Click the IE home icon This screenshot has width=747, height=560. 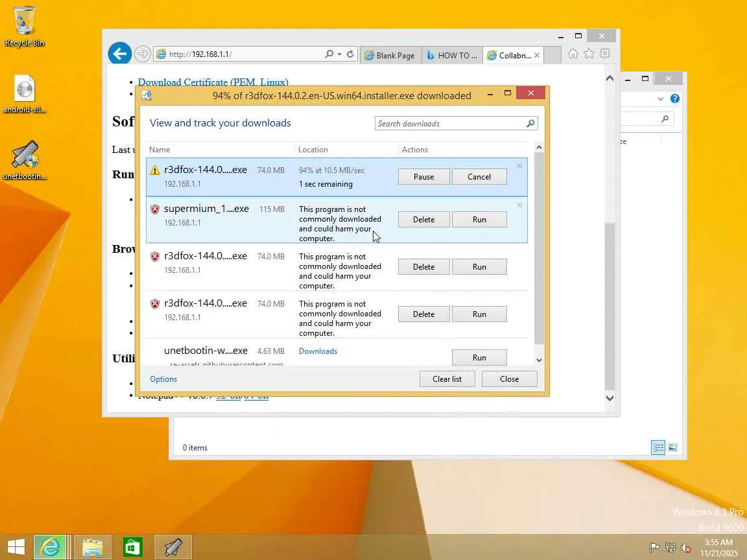(x=573, y=54)
